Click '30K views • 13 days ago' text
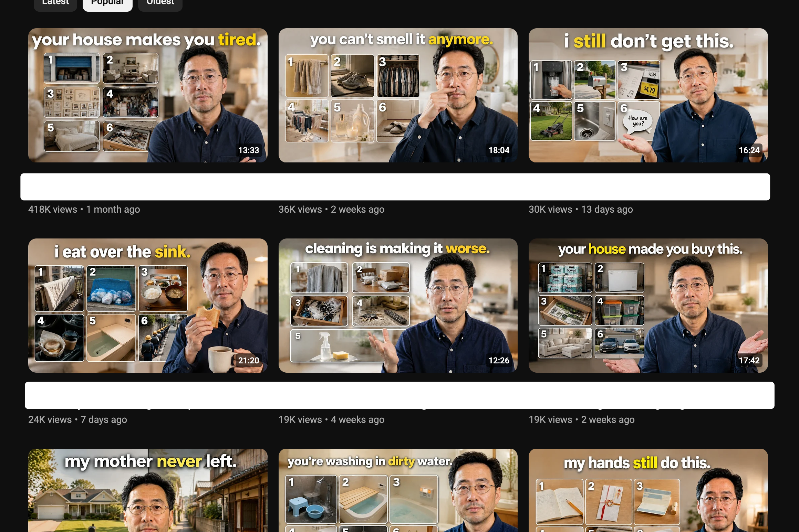The height and width of the screenshot is (532, 799). tap(581, 210)
